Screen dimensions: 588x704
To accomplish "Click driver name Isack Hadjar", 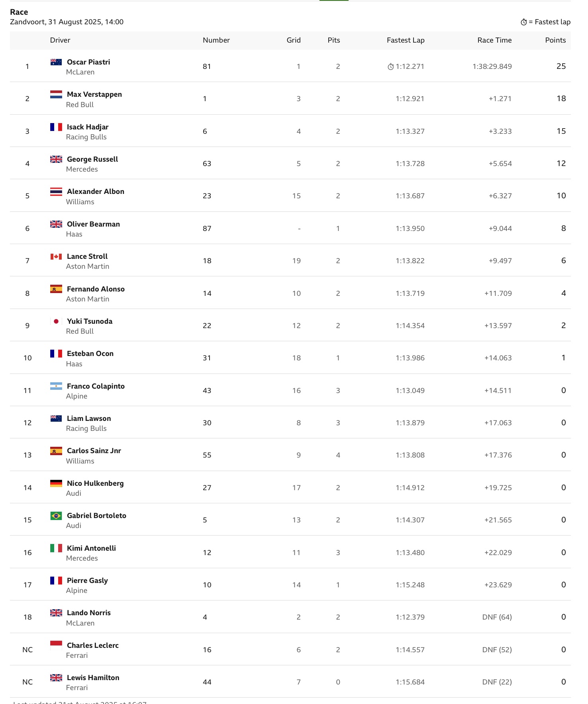I will [x=88, y=127].
